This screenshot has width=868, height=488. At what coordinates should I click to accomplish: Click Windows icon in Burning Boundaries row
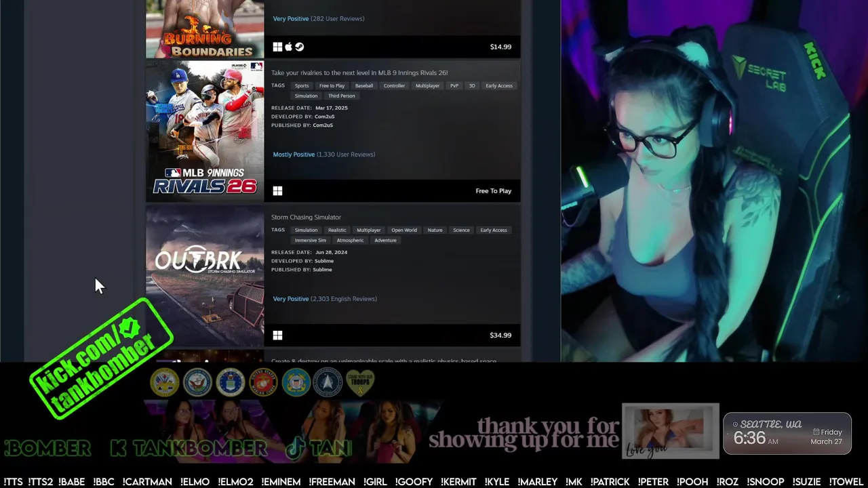[277, 47]
